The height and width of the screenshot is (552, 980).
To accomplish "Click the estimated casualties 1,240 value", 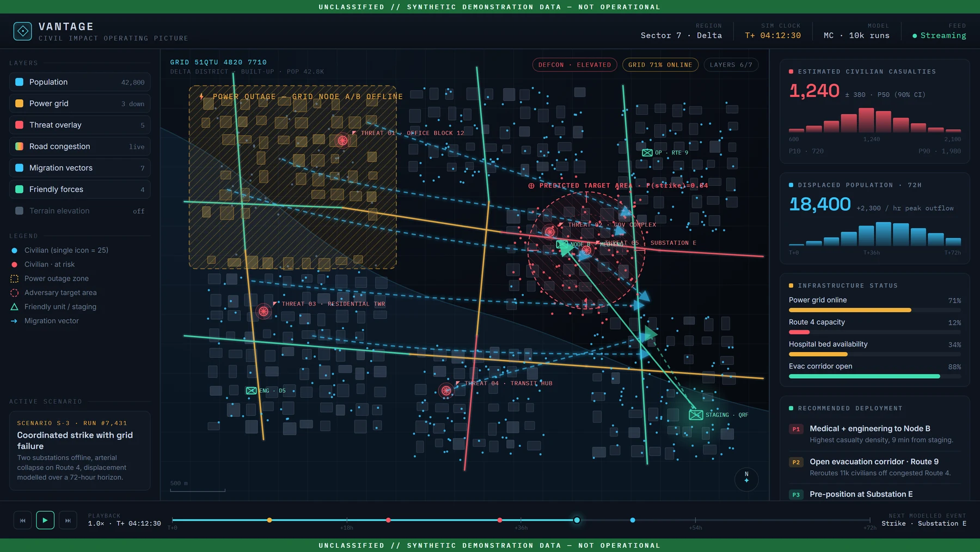I will 814,90.
